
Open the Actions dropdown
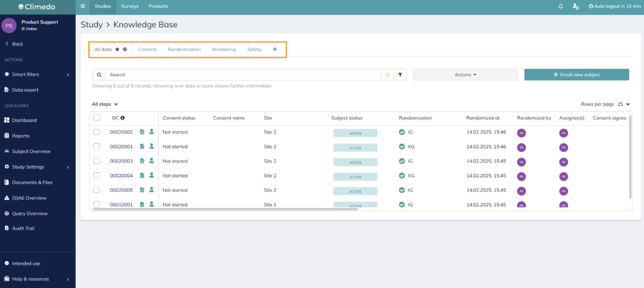pos(465,75)
